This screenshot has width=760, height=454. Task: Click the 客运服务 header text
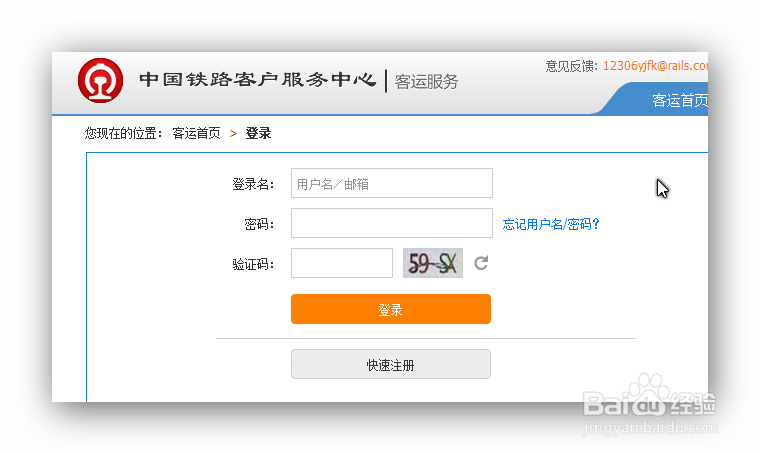(x=427, y=81)
